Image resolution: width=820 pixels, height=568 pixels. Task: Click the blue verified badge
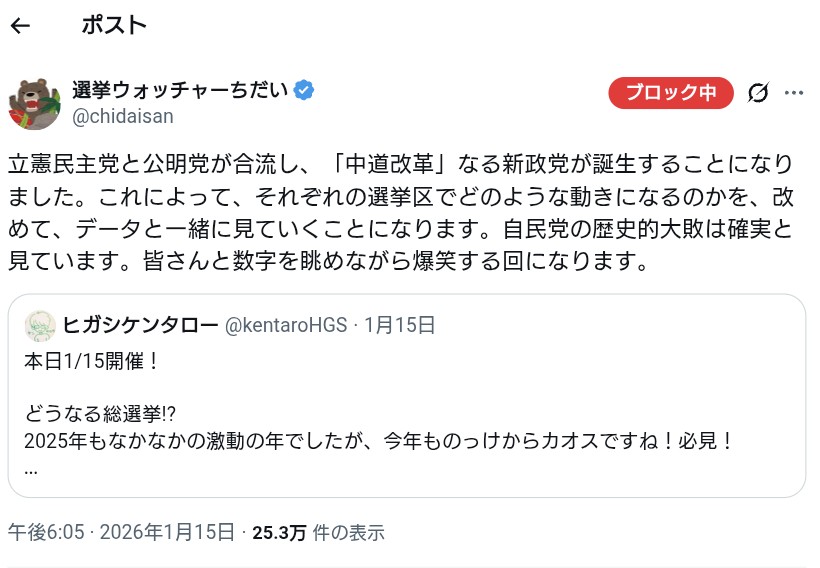pos(304,91)
